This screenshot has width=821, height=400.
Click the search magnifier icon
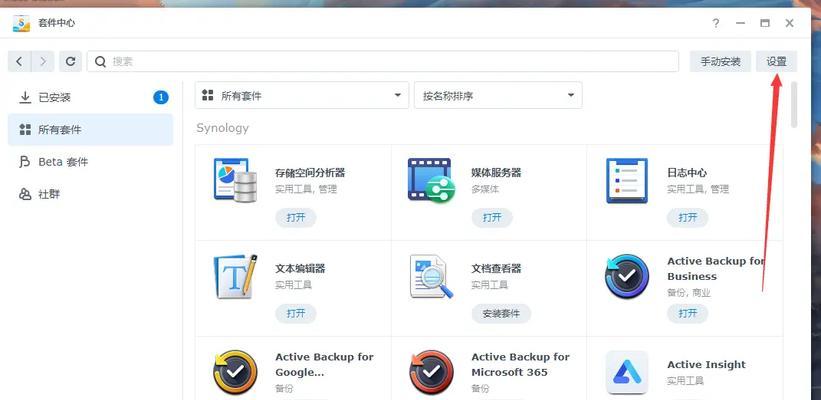(100, 61)
